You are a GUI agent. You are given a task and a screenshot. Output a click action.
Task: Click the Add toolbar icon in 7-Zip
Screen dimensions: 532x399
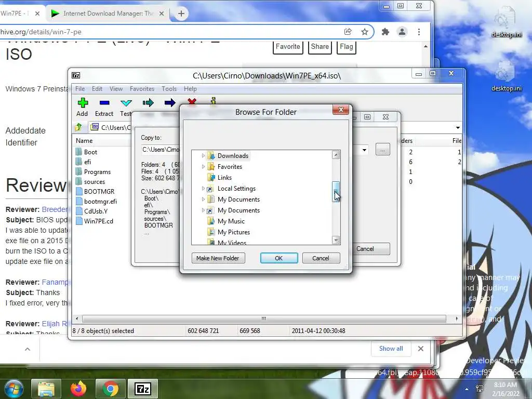83,103
